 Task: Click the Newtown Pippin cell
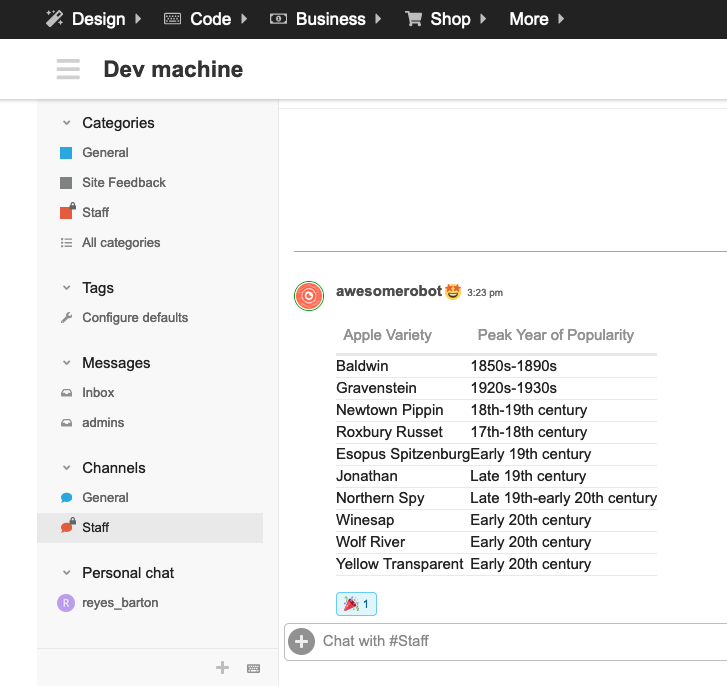click(x=389, y=410)
